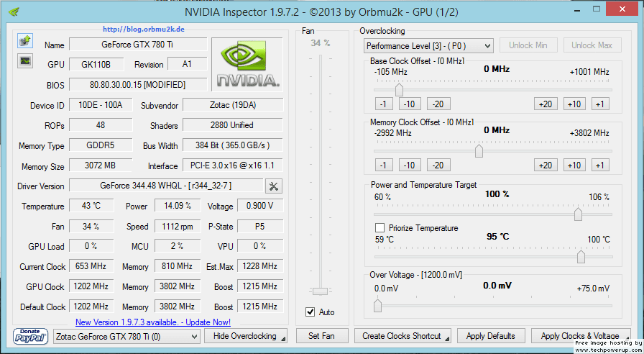644x354 pixels.
Task: Click the Donate PayPal button
Action: click(30, 336)
